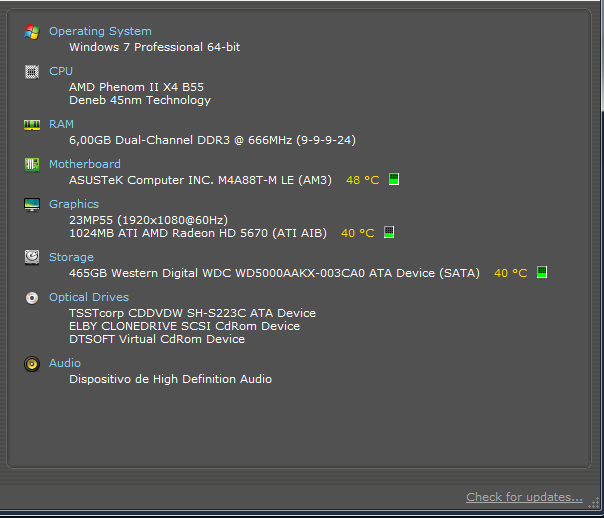Click the Storage hard drive icon
The height and width of the screenshot is (518, 604).
pyautogui.click(x=32, y=257)
